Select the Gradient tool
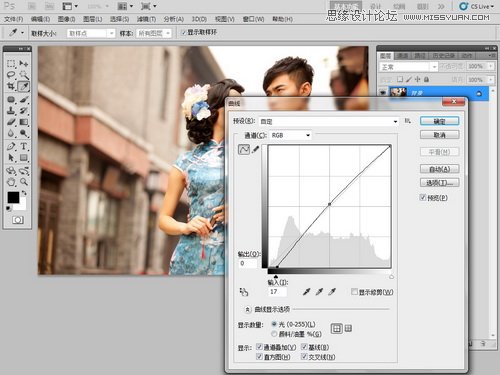 pos(24,122)
